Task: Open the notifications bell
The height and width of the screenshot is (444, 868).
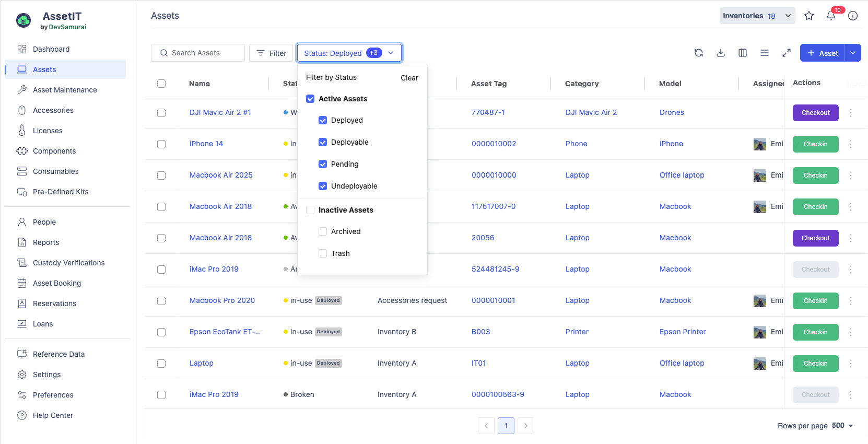Action: (x=831, y=16)
